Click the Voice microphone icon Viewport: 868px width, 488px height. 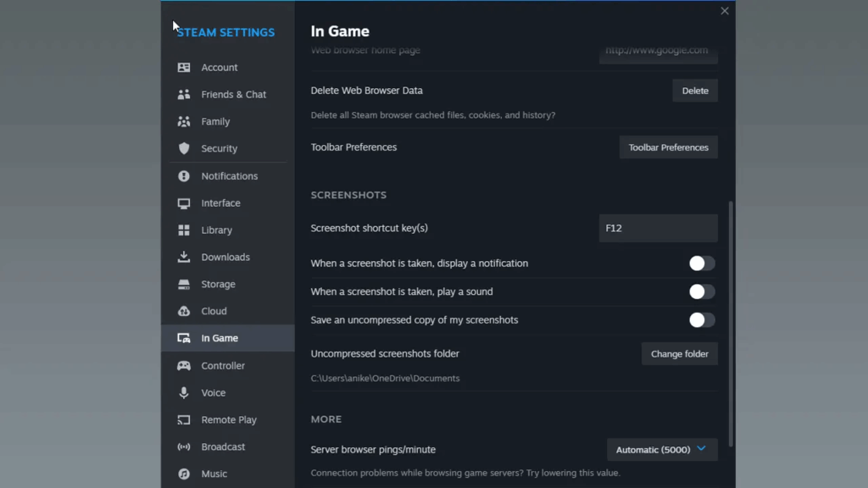[x=184, y=393]
